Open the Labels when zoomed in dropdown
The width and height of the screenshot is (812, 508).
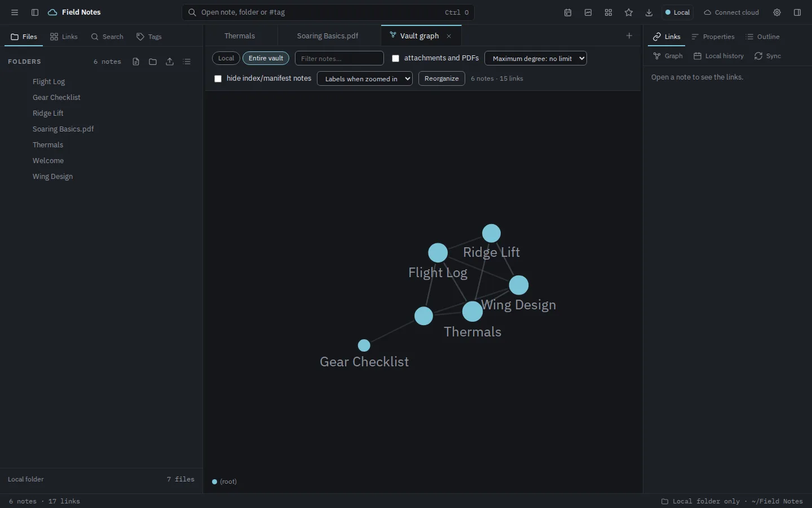tap(365, 78)
